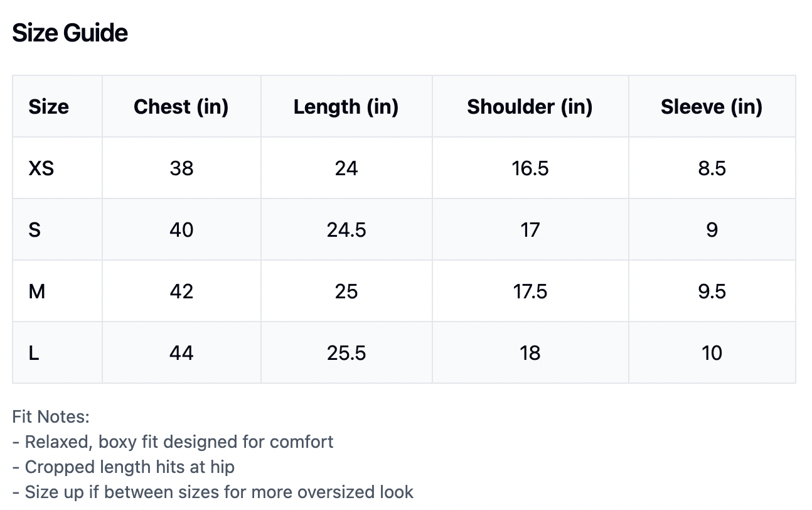
Task: Select the Shoulder (in) column header
Action: coord(530,107)
